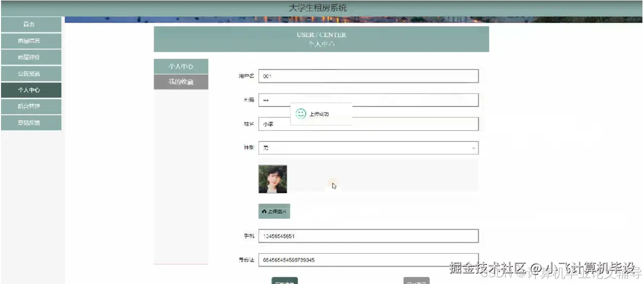Click the smiley icon in 上传成功 toast
The image size is (644, 284).
301,114
